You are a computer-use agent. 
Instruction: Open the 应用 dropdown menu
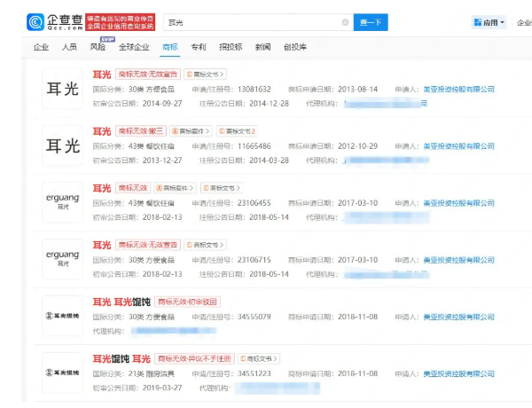click(x=489, y=22)
